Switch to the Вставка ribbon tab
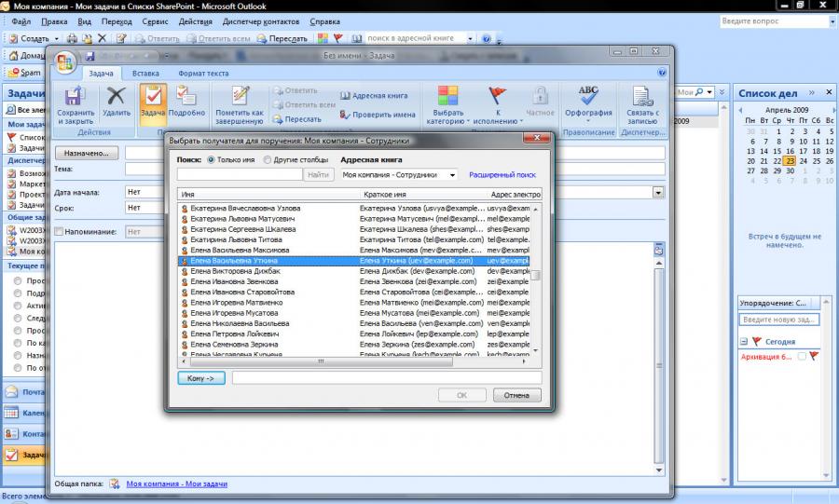 pos(145,74)
